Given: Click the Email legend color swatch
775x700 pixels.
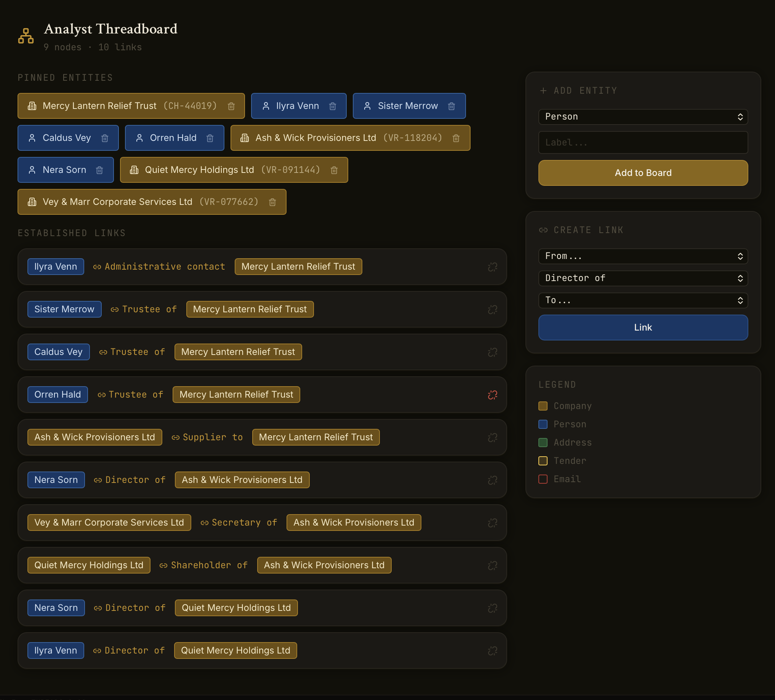Looking at the screenshot, I should click(543, 479).
